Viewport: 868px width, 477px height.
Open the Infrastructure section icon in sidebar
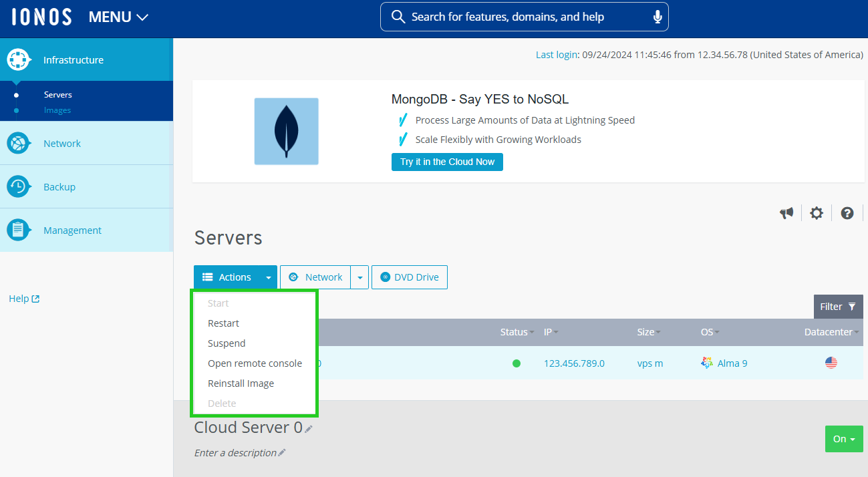tap(19, 59)
